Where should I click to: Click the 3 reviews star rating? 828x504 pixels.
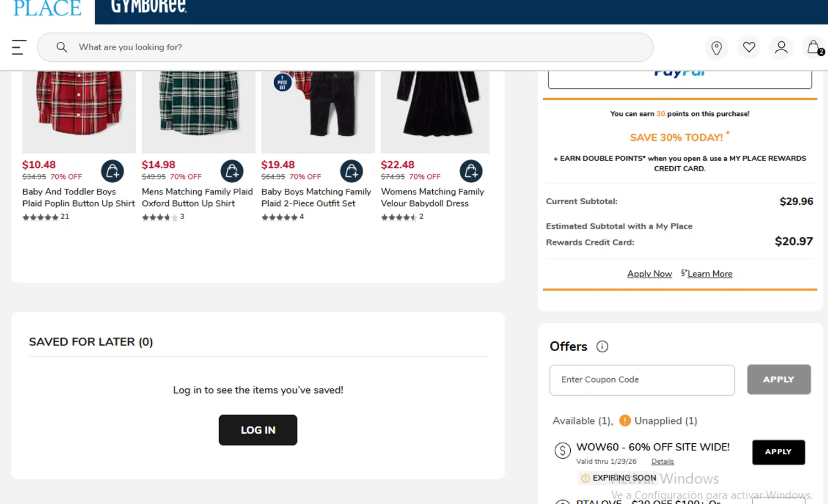(163, 217)
